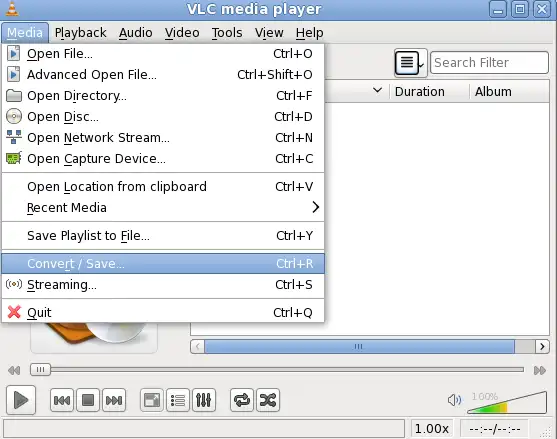
Task: Adjust the volume slider
Action: tap(507, 402)
